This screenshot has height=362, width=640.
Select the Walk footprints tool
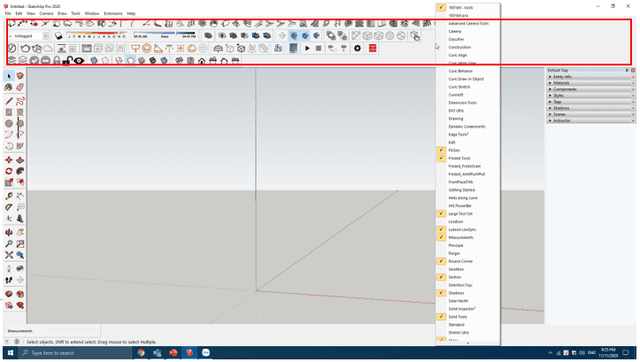click(9, 280)
